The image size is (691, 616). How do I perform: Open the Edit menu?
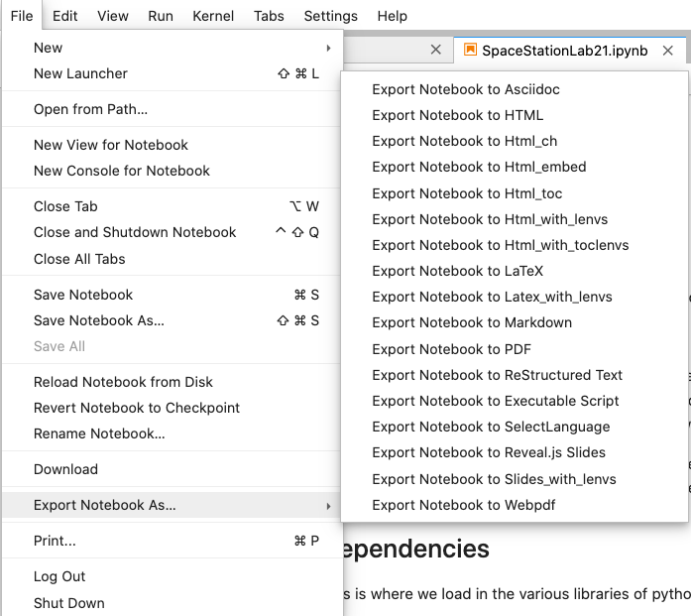click(x=65, y=16)
